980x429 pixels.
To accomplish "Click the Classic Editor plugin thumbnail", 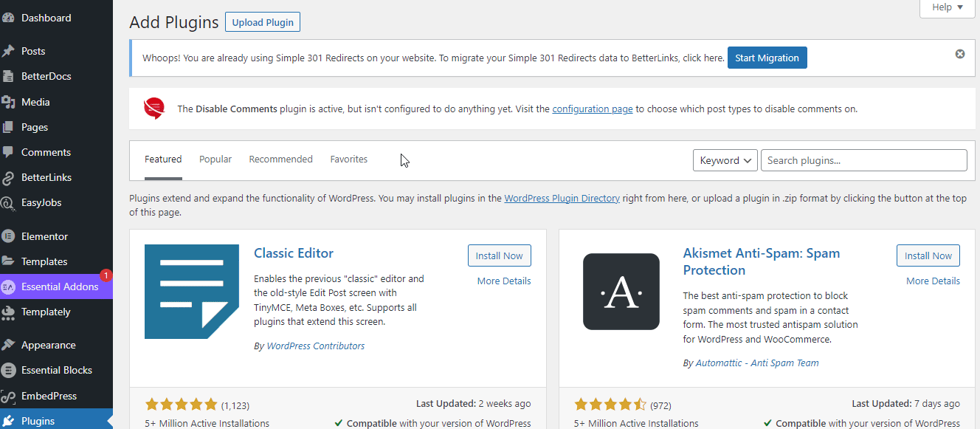I will (x=192, y=292).
